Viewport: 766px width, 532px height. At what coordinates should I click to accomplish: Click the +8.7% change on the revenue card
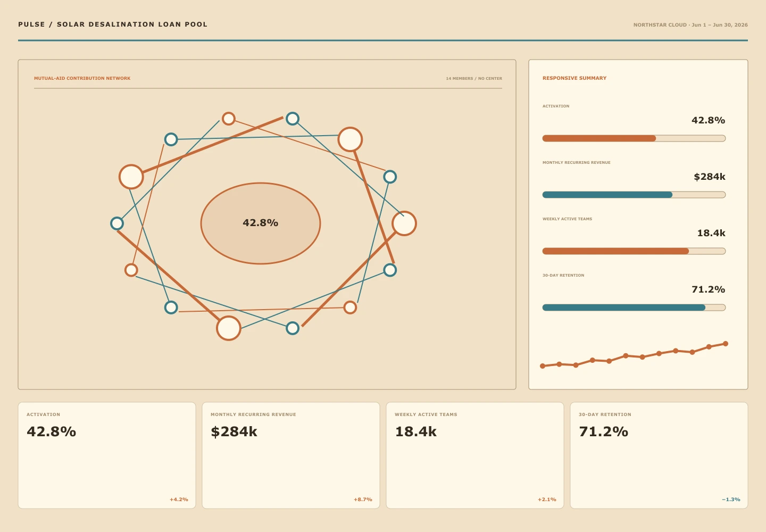363,500
